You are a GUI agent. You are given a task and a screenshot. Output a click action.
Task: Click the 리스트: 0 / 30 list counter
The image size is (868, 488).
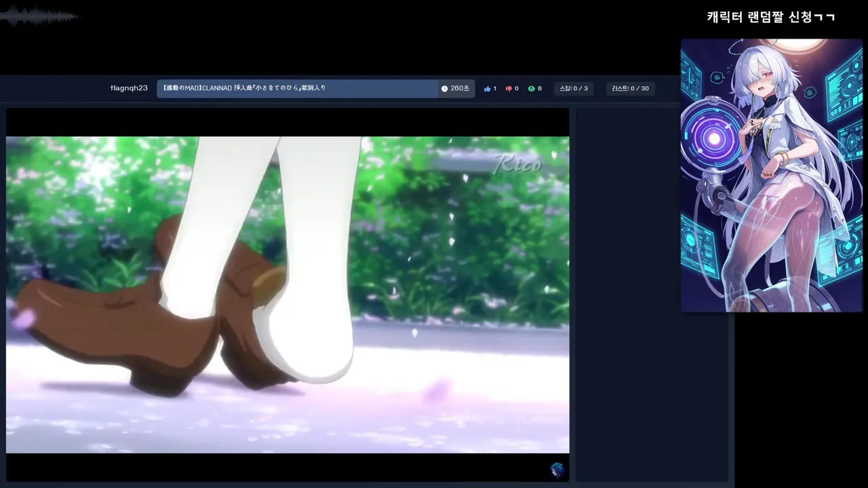pyautogui.click(x=630, y=89)
